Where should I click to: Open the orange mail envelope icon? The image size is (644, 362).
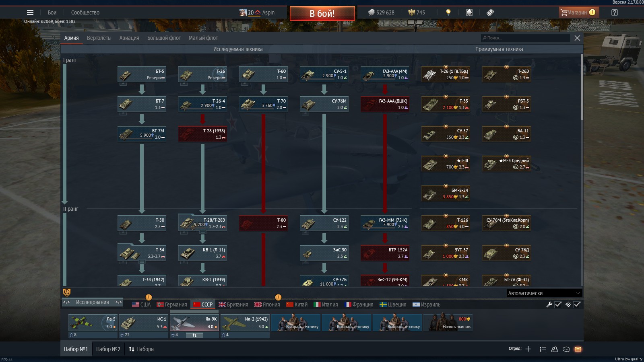pos(578,349)
